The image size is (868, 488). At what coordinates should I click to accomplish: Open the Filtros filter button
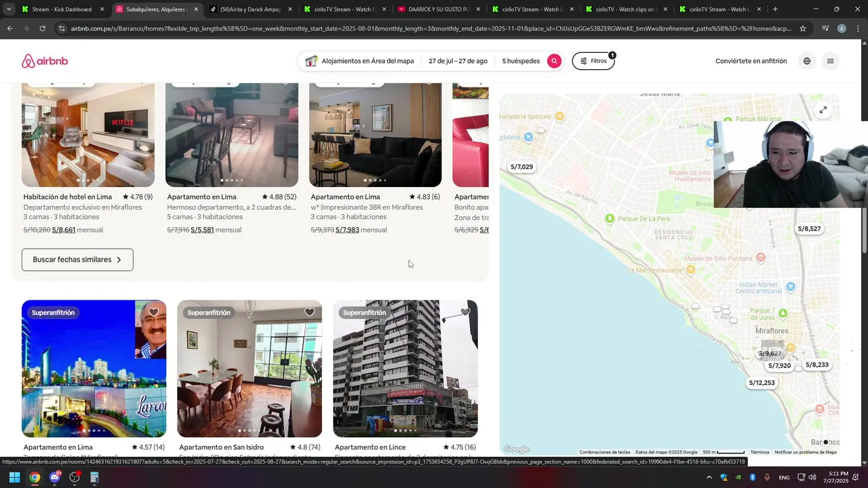[593, 61]
